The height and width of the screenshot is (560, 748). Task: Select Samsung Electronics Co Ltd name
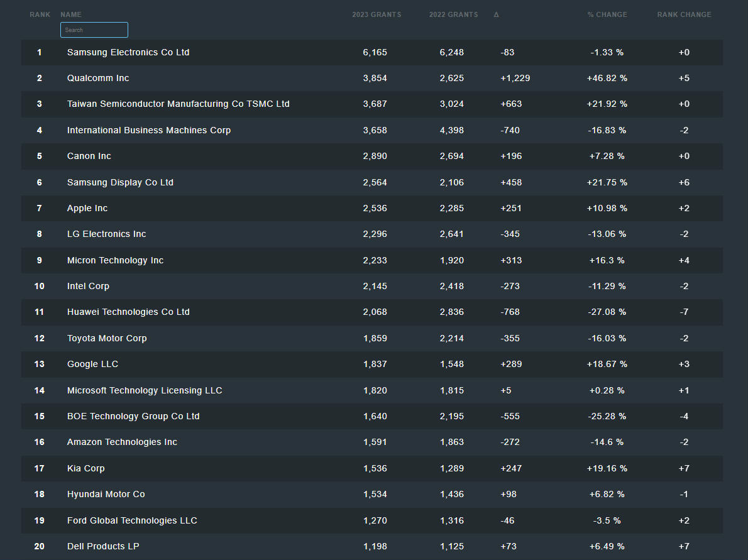click(128, 52)
